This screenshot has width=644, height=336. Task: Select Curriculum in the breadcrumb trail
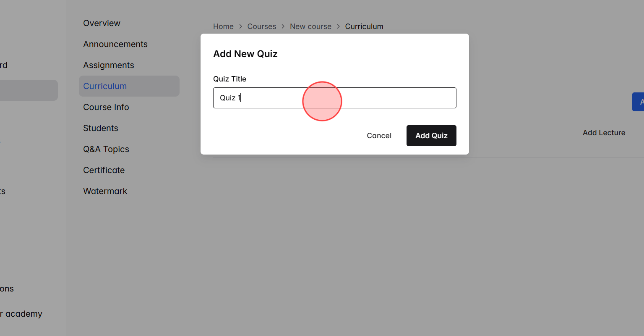[364, 26]
